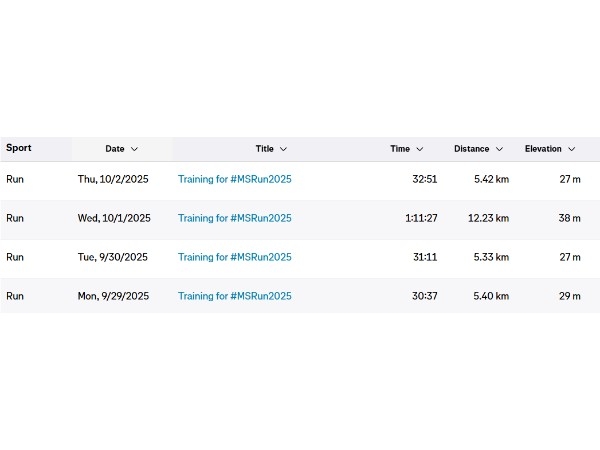Click the Elevation column header label
The width and height of the screenshot is (600, 450).
coord(543,149)
